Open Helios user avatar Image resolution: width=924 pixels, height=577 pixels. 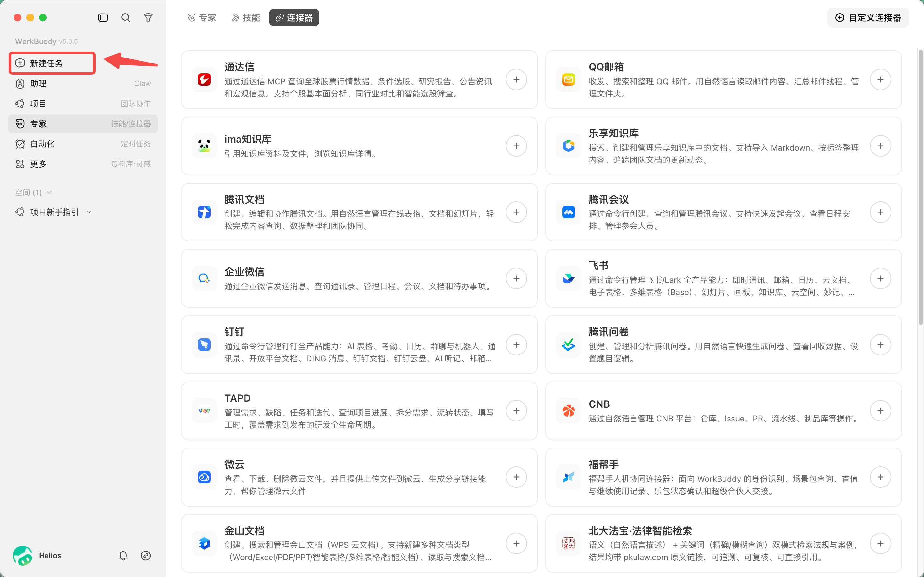tap(23, 555)
